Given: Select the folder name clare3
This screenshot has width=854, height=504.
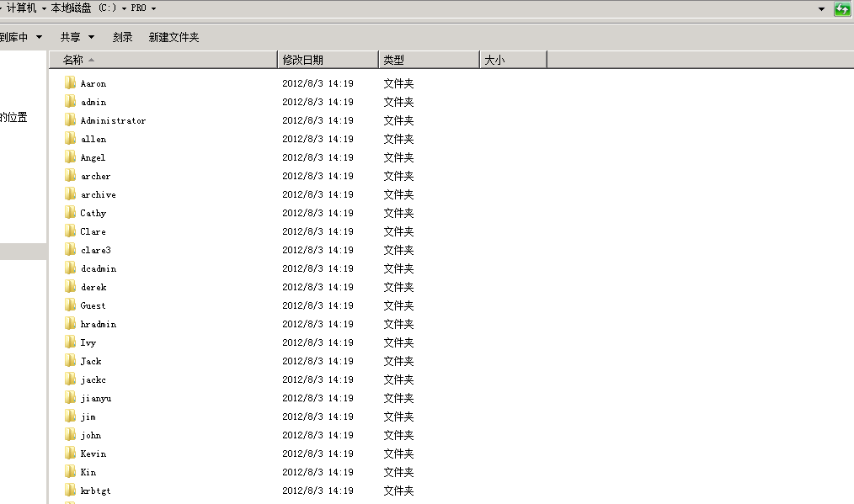Looking at the screenshot, I should tap(95, 250).
